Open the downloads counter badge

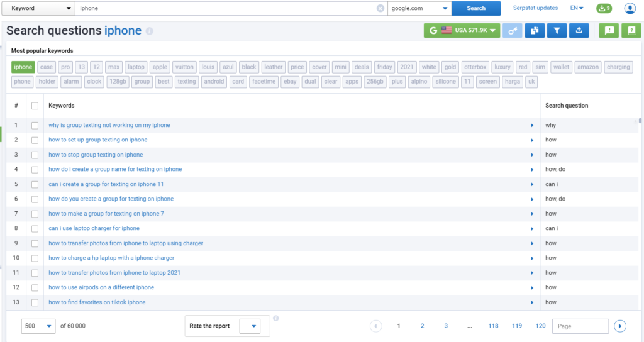[604, 8]
